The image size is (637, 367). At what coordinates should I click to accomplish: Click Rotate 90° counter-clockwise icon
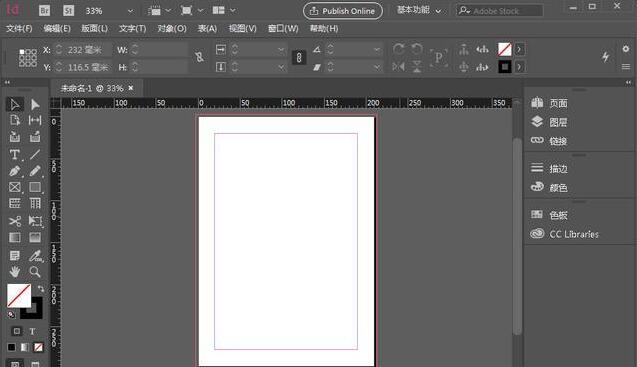coord(417,50)
